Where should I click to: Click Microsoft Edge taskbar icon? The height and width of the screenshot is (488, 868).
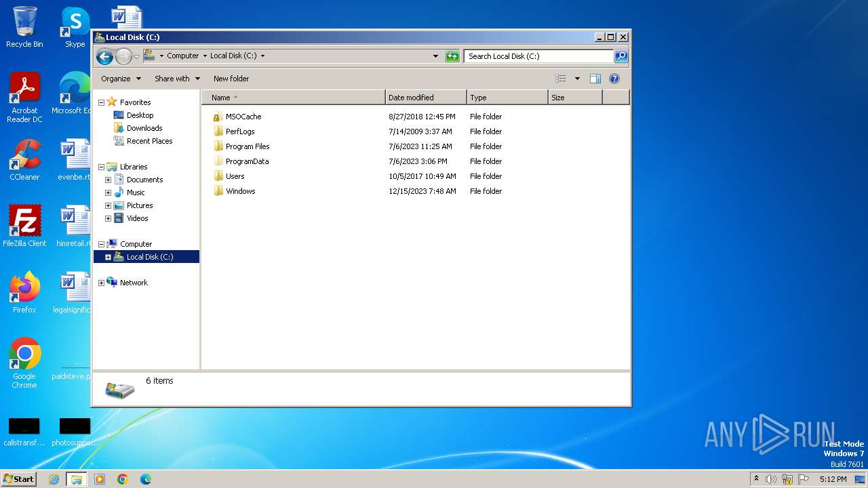click(146, 479)
